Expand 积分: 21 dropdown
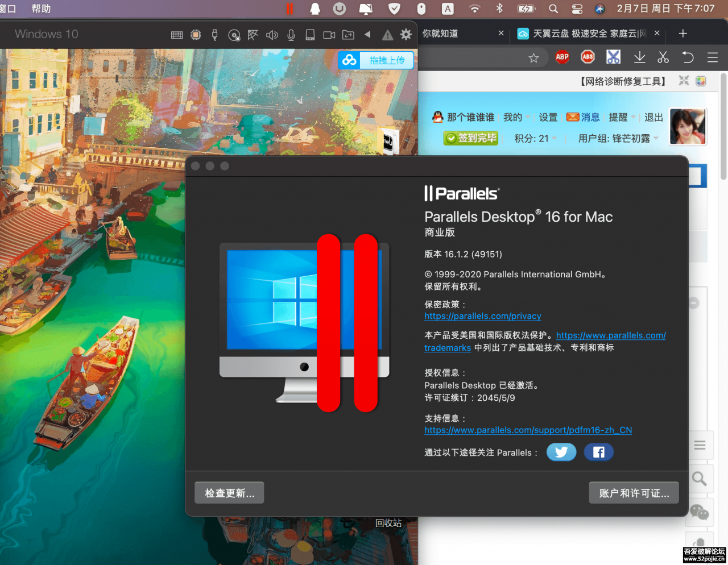728x565 pixels. pos(536,138)
